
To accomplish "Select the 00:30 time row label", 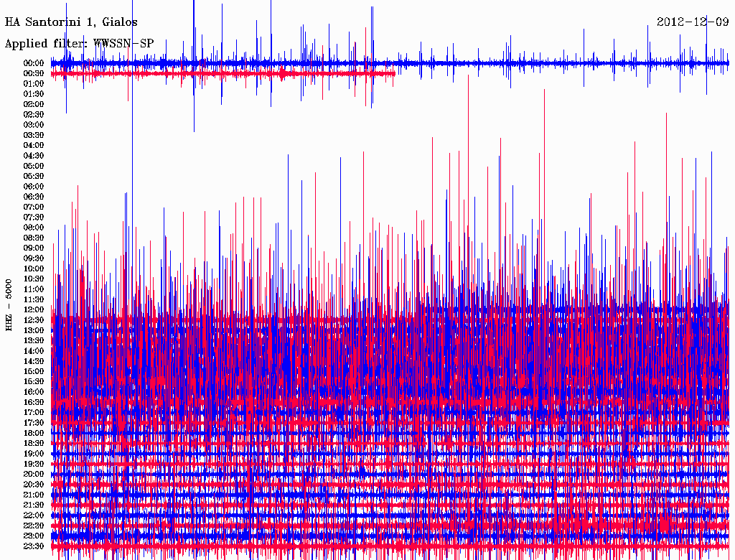I will [34, 73].
